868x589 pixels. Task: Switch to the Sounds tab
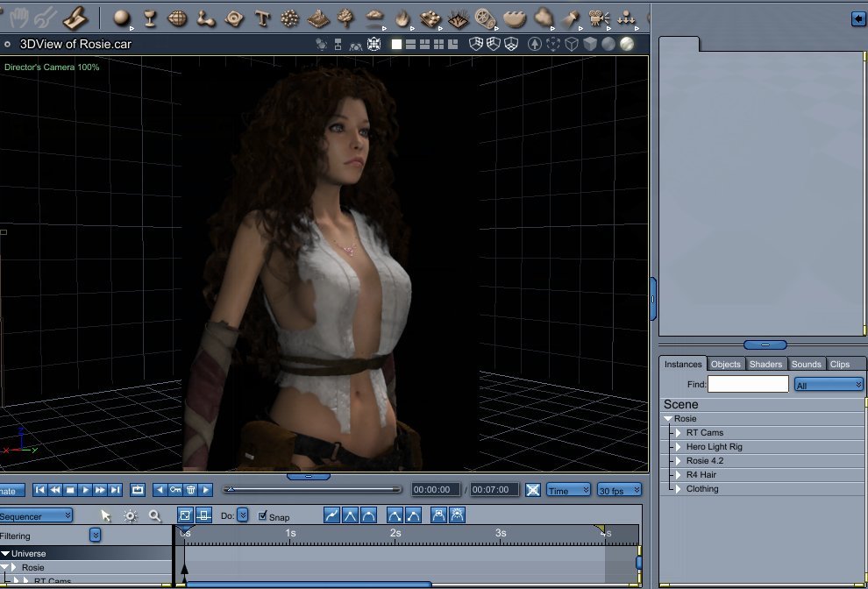(x=806, y=364)
